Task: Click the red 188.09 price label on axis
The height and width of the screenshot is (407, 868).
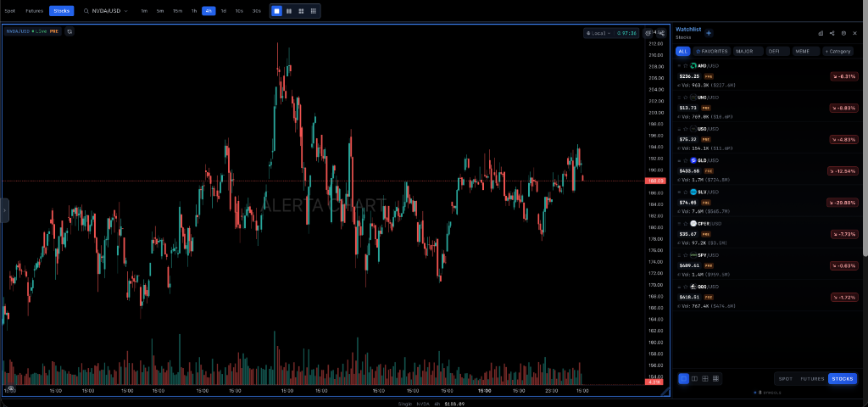Action: [655, 181]
